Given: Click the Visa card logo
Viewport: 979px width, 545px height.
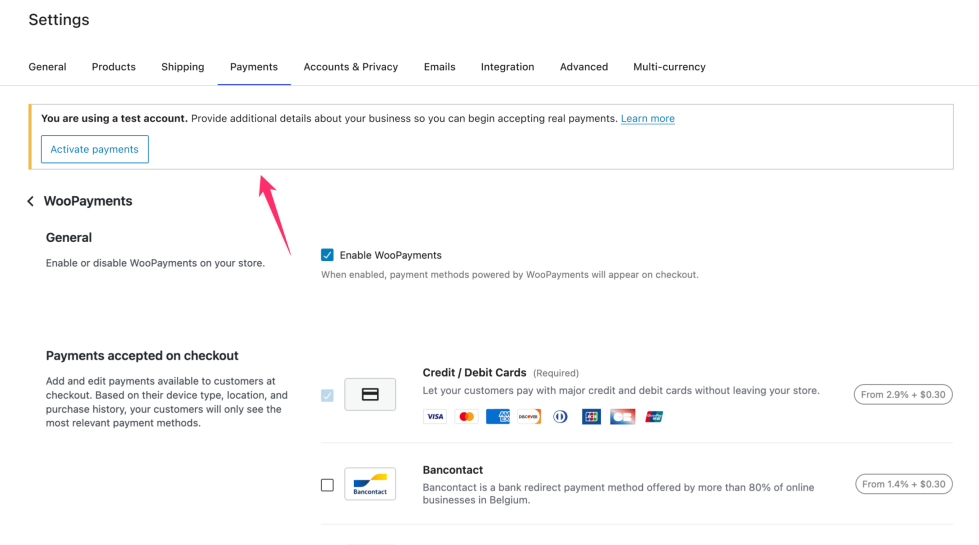Looking at the screenshot, I should click(435, 417).
